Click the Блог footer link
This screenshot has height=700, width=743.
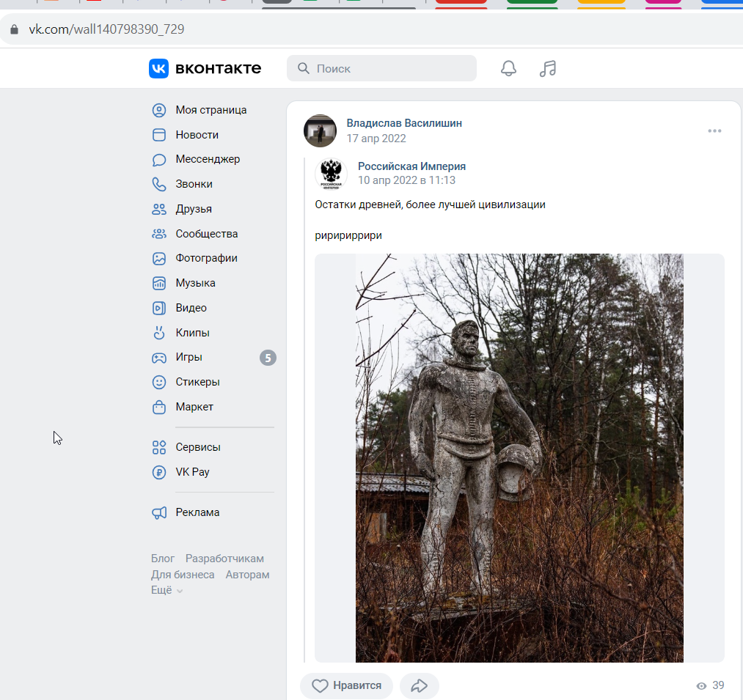(x=163, y=559)
